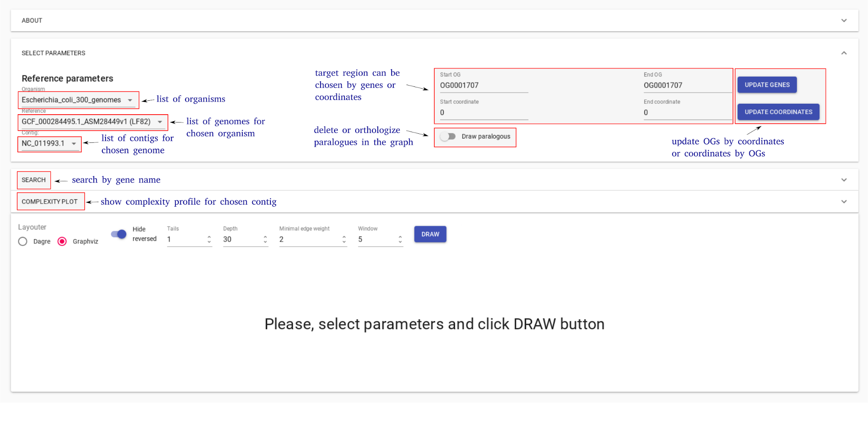Image resolution: width=868 pixels, height=426 pixels.
Task: Click the End coordinate input field
Action: coord(687,112)
